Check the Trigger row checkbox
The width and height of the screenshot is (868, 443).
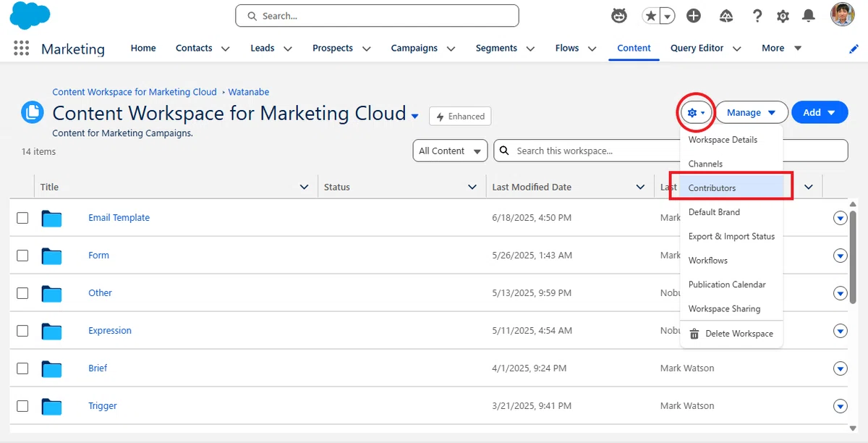22,406
